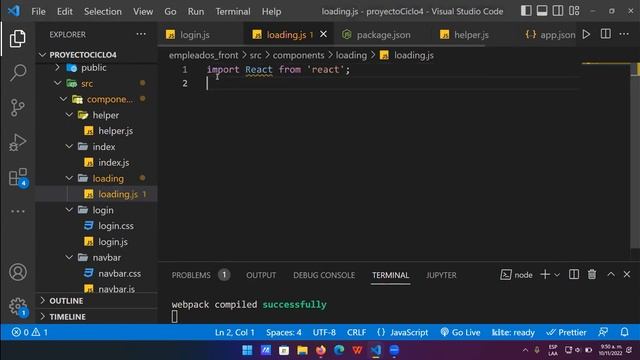Create a new terminal with plus icon
640x360 pixels.
click(545, 275)
